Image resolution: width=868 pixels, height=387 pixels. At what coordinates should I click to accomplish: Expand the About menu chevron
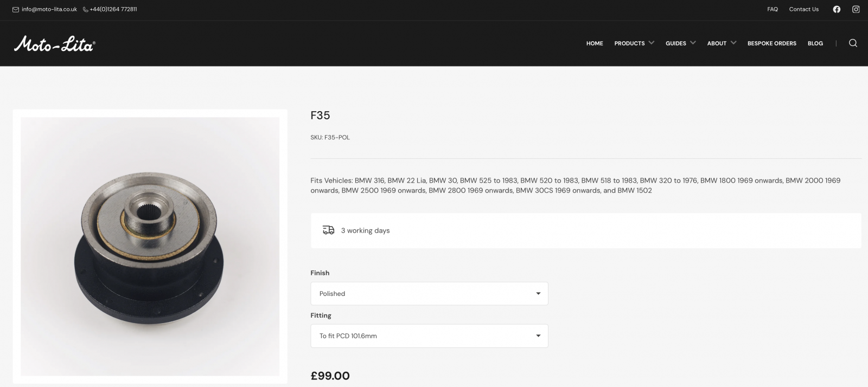[733, 43]
